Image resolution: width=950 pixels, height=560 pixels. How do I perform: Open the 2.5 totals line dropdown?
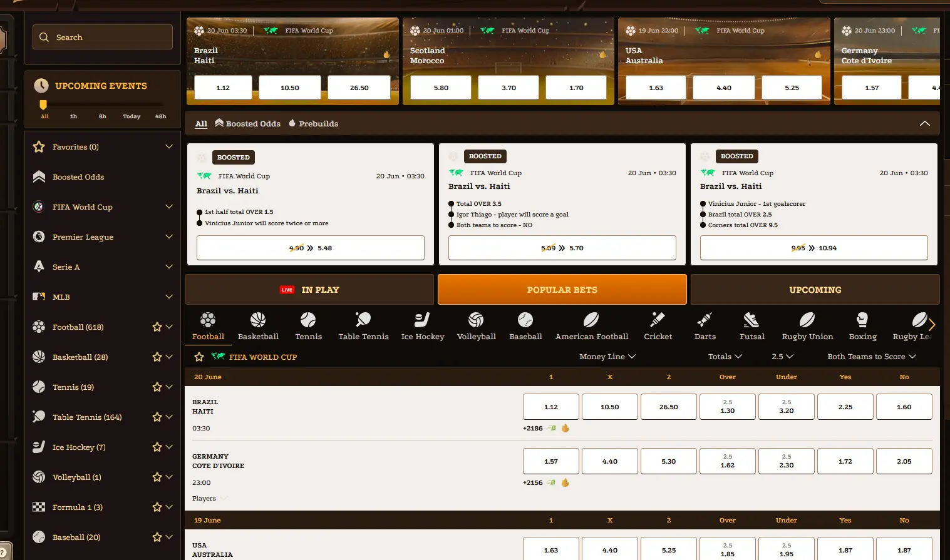coord(783,357)
